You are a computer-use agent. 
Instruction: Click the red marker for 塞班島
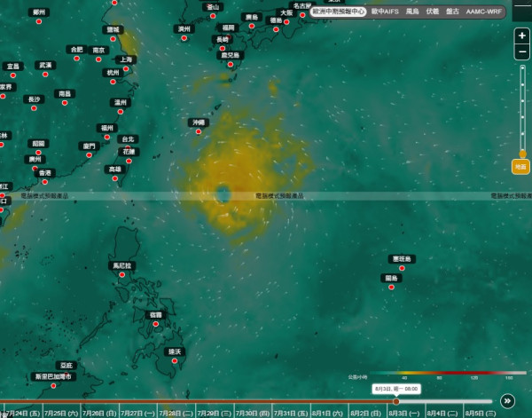(402, 268)
